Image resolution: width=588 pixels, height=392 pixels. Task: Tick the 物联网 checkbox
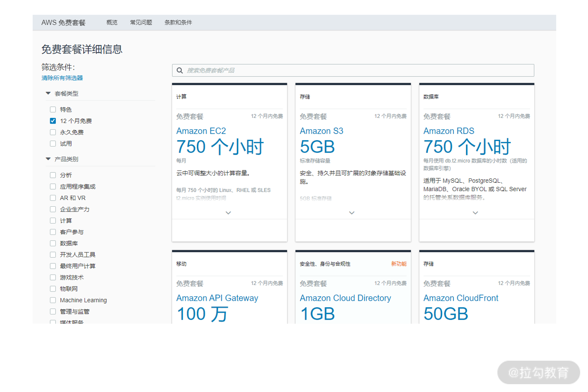(x=53, y=288)
